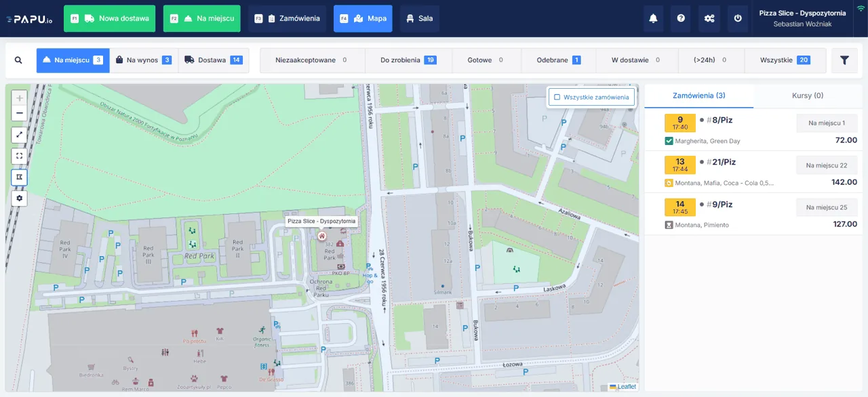
Task: Click price 142.00
Action: (x=844, y=182)
